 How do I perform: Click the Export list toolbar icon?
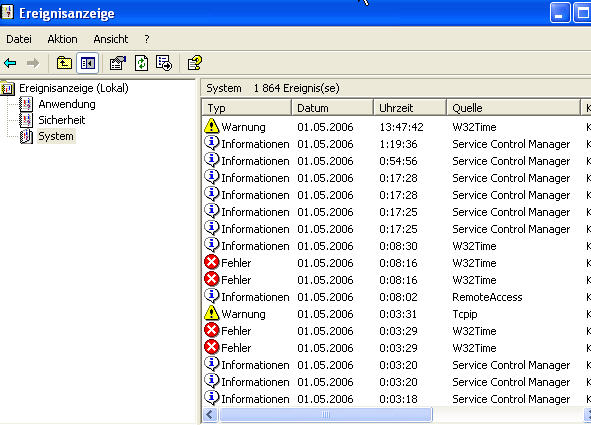pyautogui.click(x=164, y=63)
